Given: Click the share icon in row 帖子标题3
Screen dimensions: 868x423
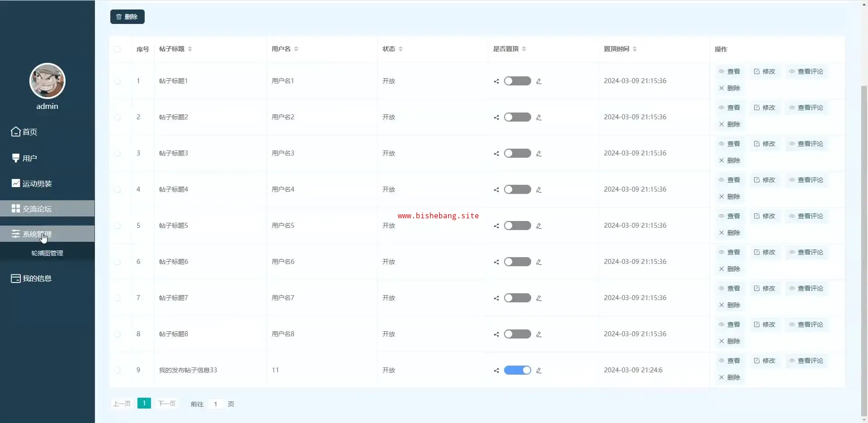Looking at the screenshot, I should (x=496, y=154).
